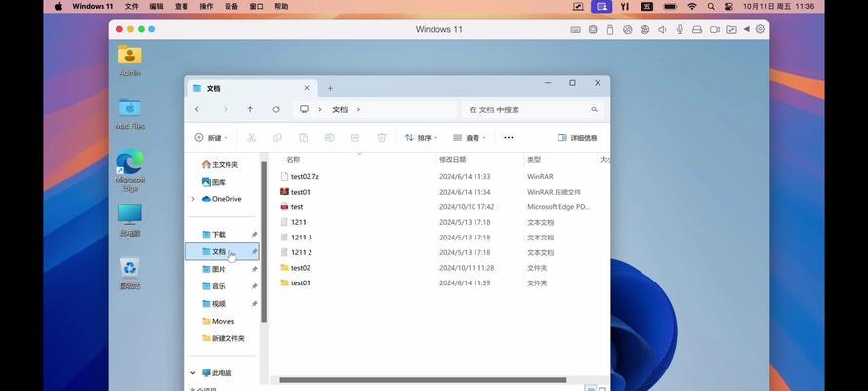Select the Cut scissors icon
Viewport: 868px width, 391px height.
[251, 138]
